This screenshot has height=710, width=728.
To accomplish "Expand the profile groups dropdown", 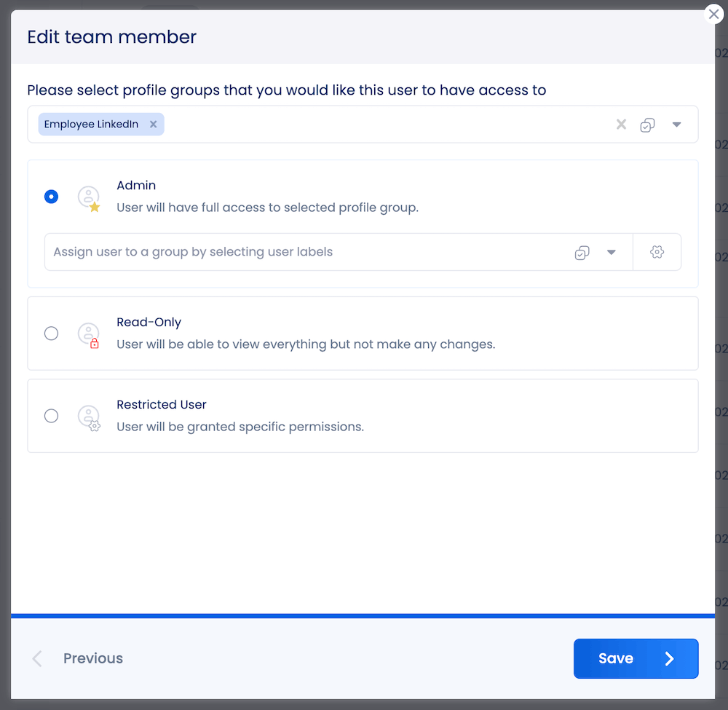I will tap(677, 124).
